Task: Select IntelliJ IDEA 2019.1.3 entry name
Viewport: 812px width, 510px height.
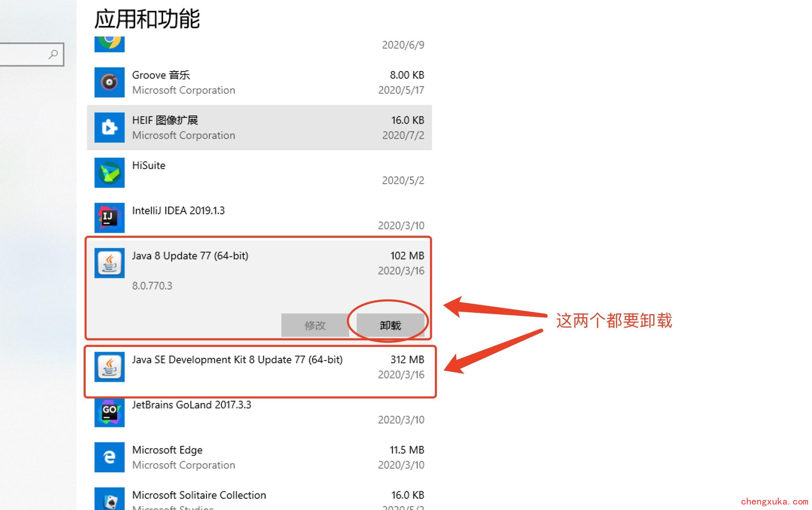Action: [178, 211]
